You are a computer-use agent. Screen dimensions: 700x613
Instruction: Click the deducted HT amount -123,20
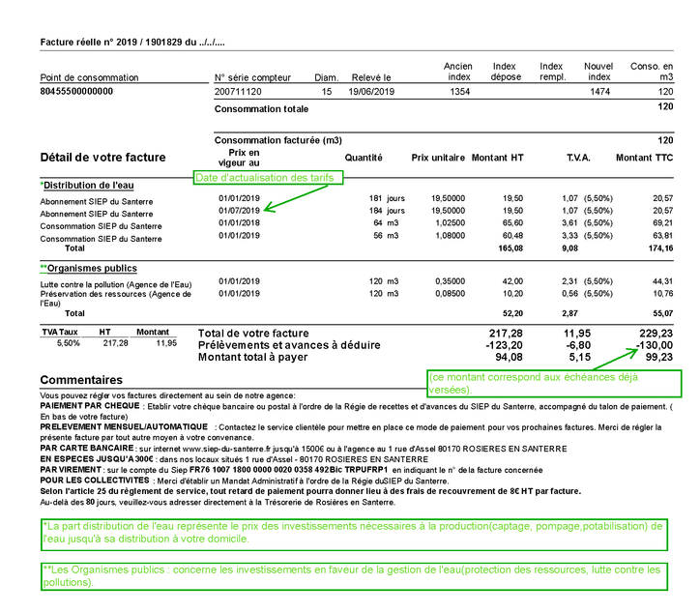tap(504, 345)
